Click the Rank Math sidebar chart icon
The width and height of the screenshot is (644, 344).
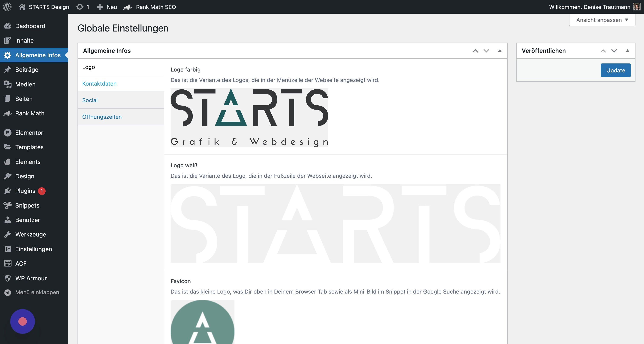pos(8,113)
